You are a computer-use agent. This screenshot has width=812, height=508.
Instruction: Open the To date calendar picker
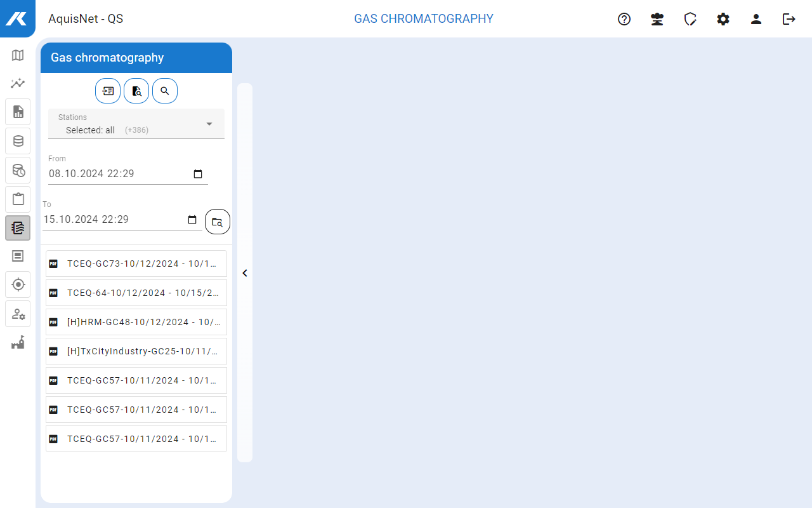click(192, 220)
